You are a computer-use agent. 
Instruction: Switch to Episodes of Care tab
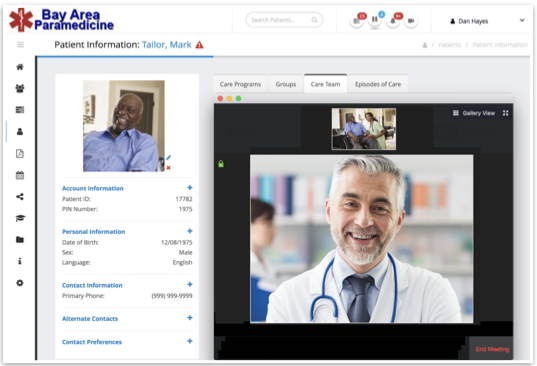[x=378, y=84]
